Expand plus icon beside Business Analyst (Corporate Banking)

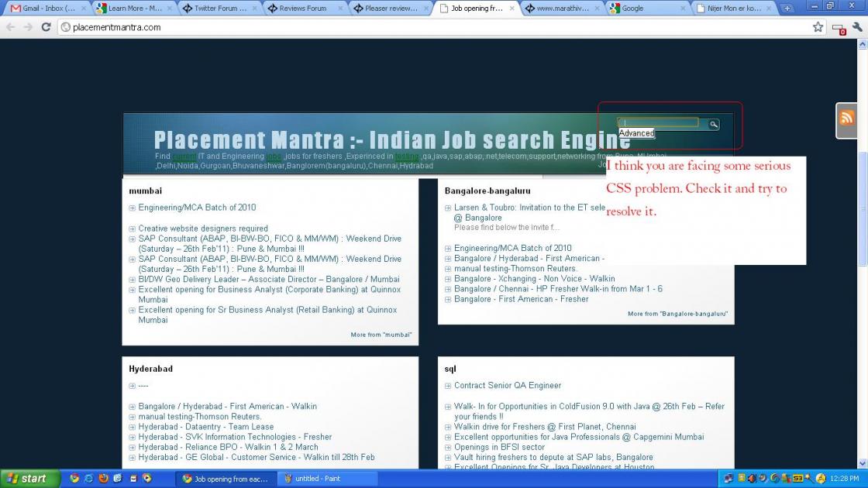click(x=132, y=290)
